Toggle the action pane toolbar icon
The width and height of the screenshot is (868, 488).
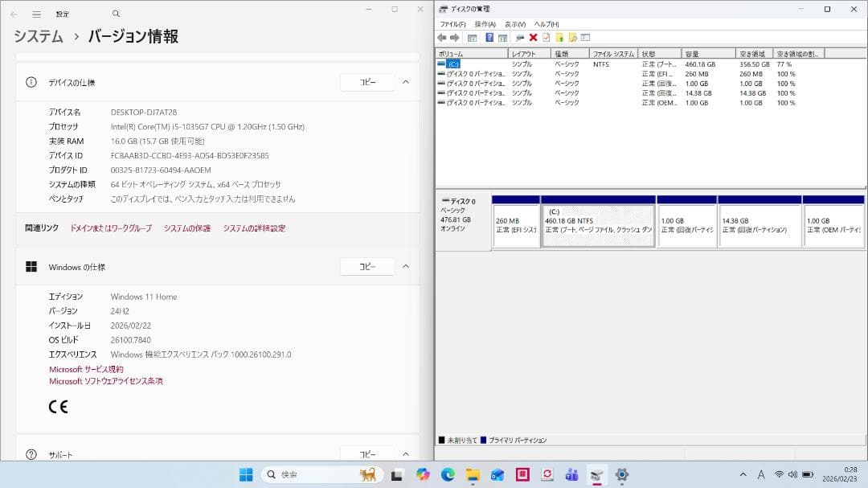pyautogui.click(x=502, y=38)
